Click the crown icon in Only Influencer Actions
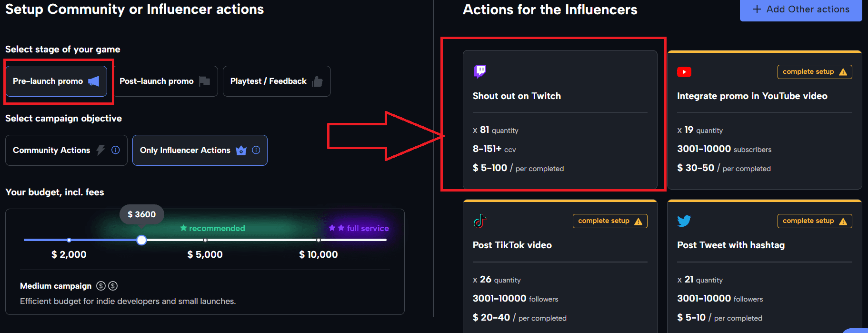Image resolution: width=868 pixels, height=333 pixels. click(x=241, y=150)
